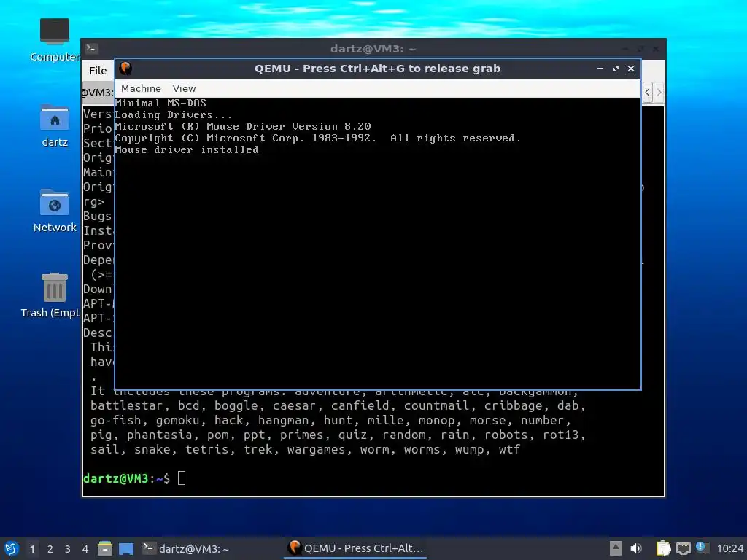The height and width of the screenshot is (560, 747).
Task: Click the 'Copyright (C) Microsoft Corp.' line
Action: 318,138
